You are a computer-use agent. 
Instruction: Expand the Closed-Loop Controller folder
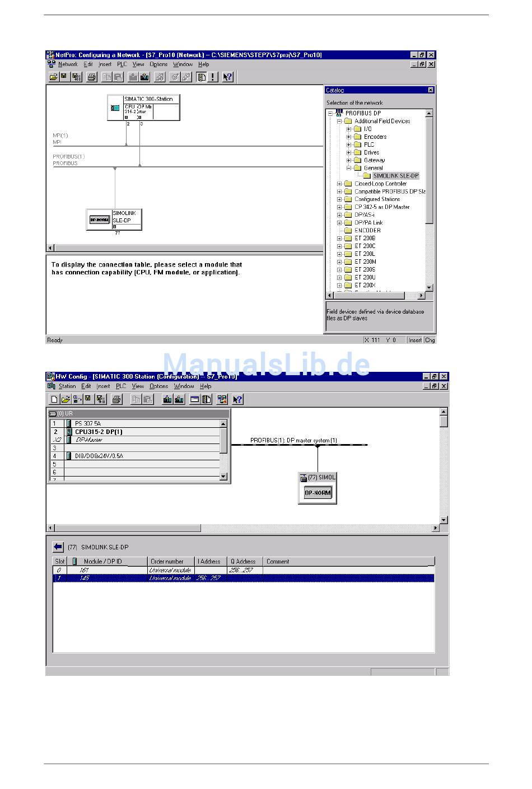(x=339, y=184)
